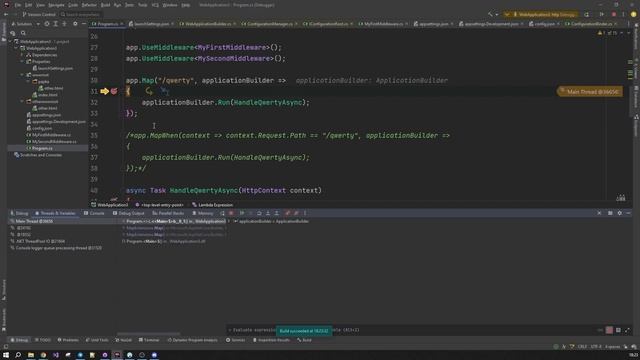Open the Parallel Stacks tab
Viewport: 640px width, 360px height.
coord(168,213)
